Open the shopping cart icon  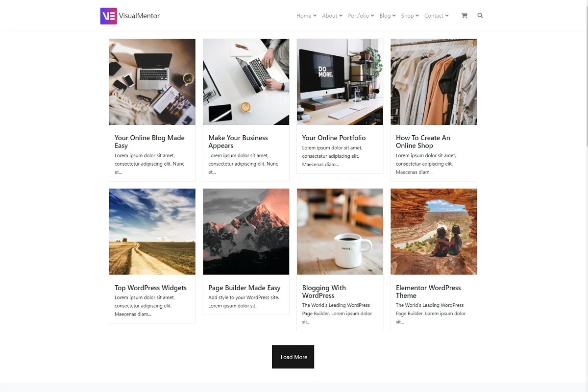(x=464, y=16)
